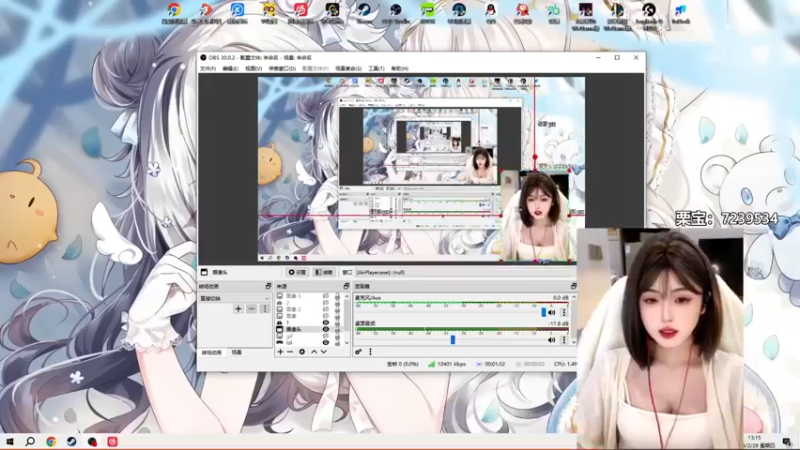Float the 来源 sources dock
Screen dimensions: 800x450
[x=346, y=286]
